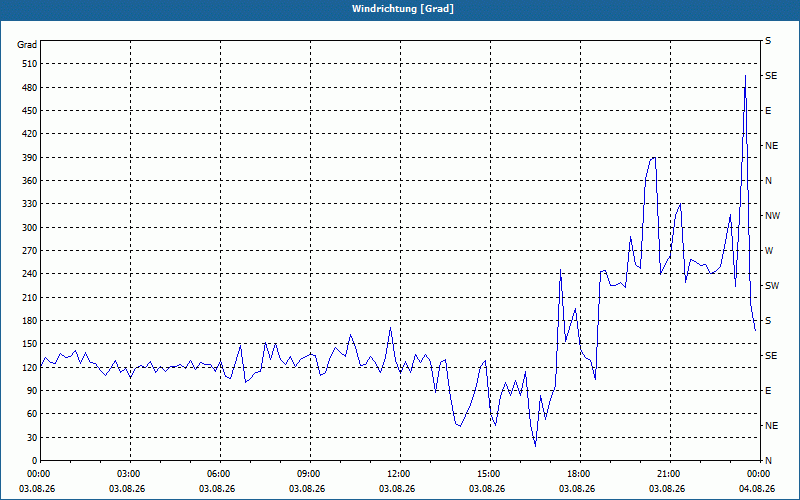The width and height of the screenshot is (800, 500).
Task: Click the N compass label level with 360
Action: click(x=768, y=181)
